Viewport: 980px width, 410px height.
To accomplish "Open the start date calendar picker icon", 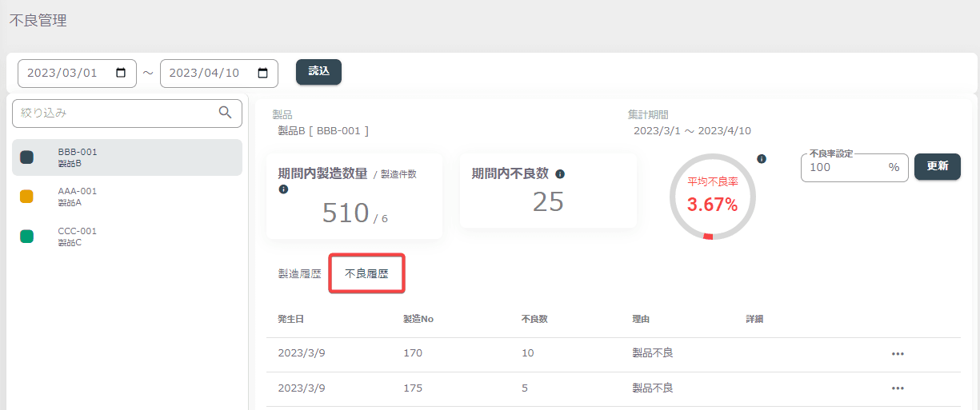I will (x=121, y=73).
